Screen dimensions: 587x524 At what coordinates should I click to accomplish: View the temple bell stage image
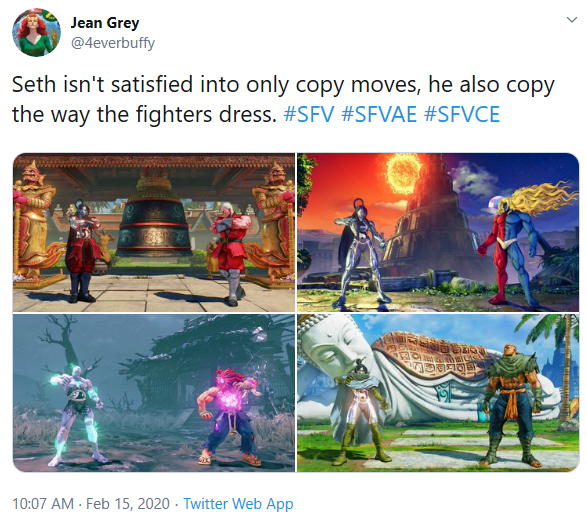pyautogui.click(x=154, y=232)
